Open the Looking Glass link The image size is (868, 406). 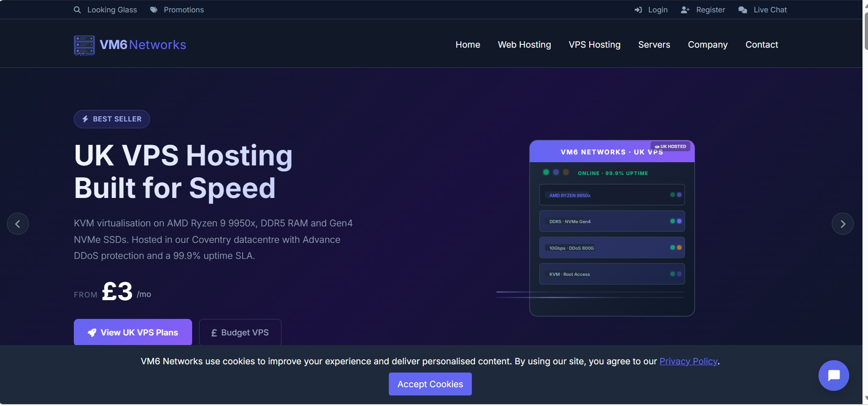coord(112,10)
